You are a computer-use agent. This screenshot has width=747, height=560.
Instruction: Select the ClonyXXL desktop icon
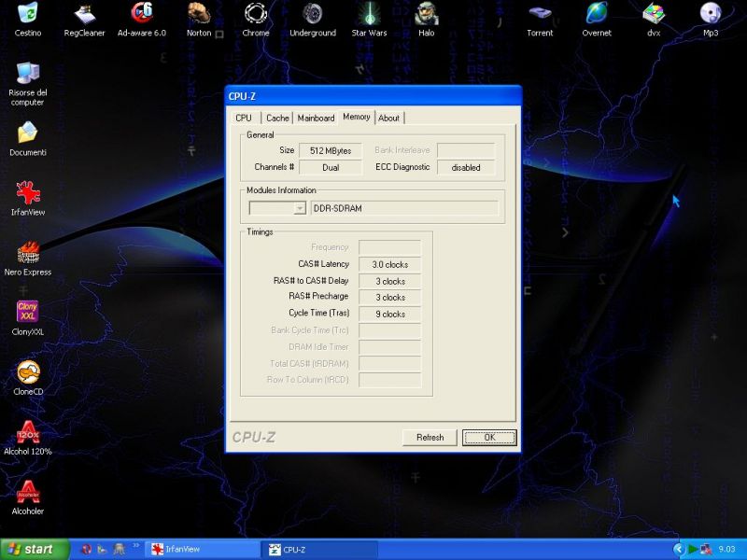coord(28,318)
